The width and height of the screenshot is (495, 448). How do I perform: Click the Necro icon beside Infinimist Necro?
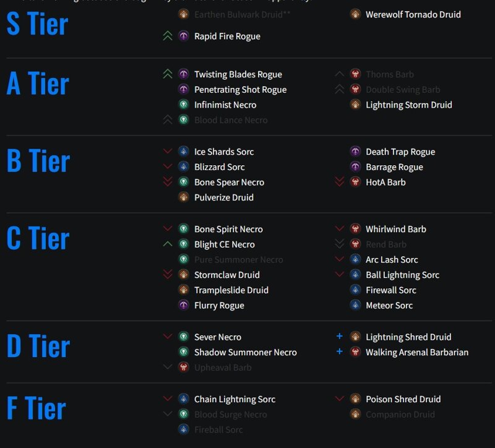183,105
